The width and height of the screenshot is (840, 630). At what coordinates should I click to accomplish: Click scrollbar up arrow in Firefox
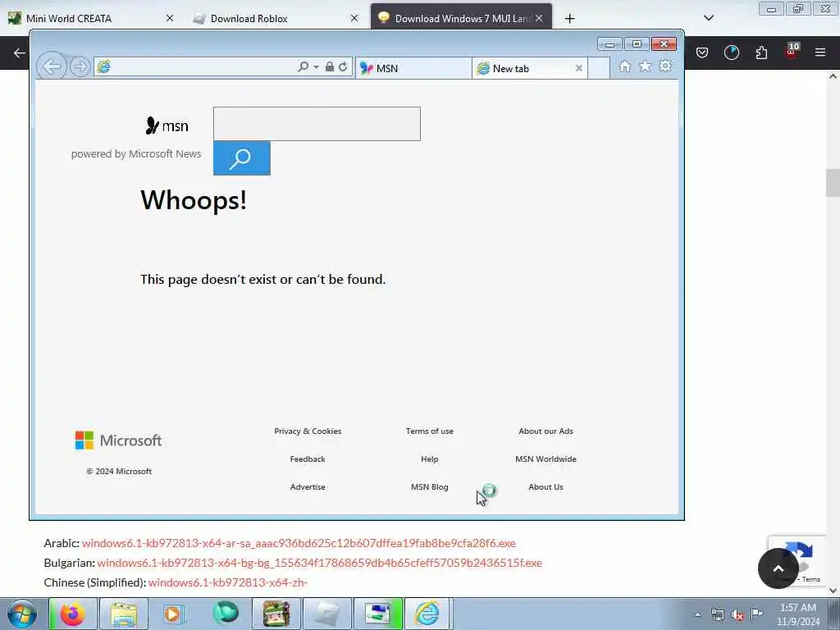[833, 76]
